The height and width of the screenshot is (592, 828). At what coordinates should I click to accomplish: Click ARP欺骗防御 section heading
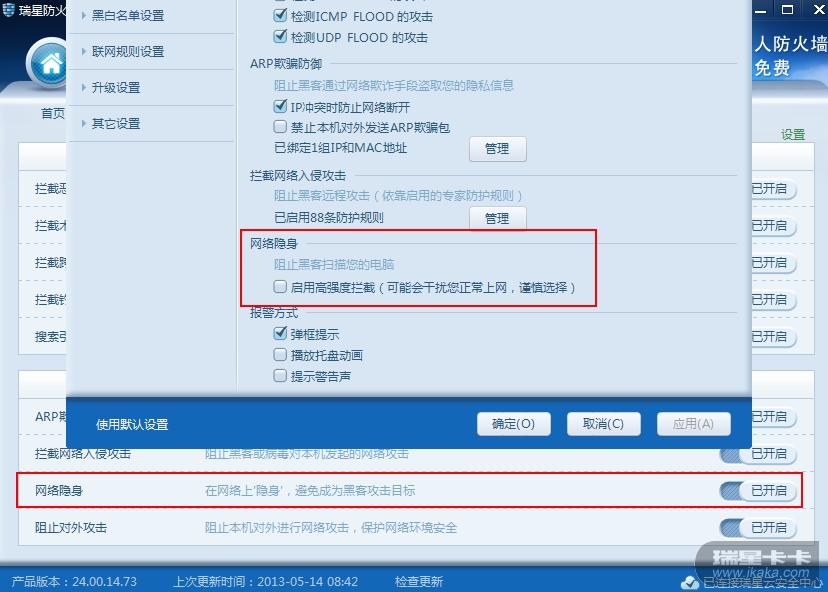click(286, 64)
